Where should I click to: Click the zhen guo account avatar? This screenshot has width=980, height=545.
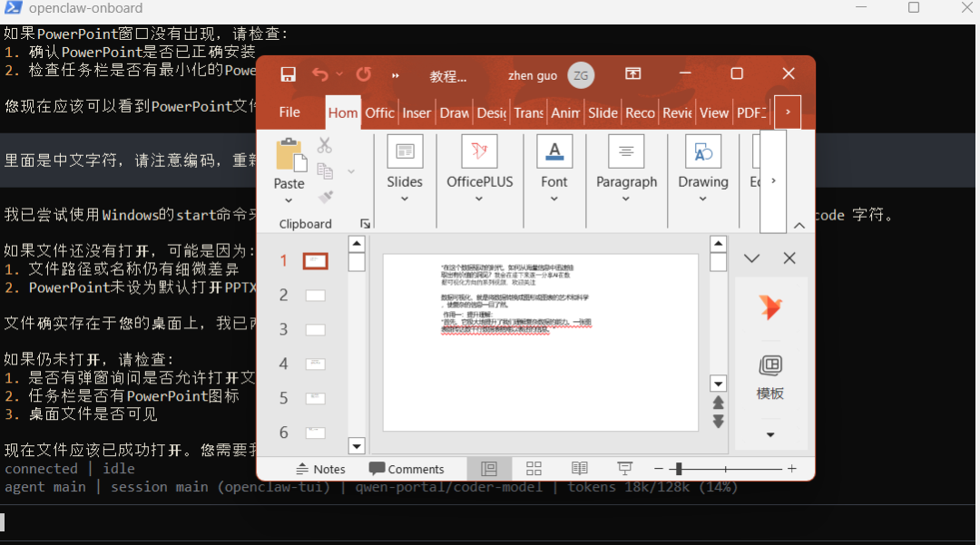click(580, 75)
